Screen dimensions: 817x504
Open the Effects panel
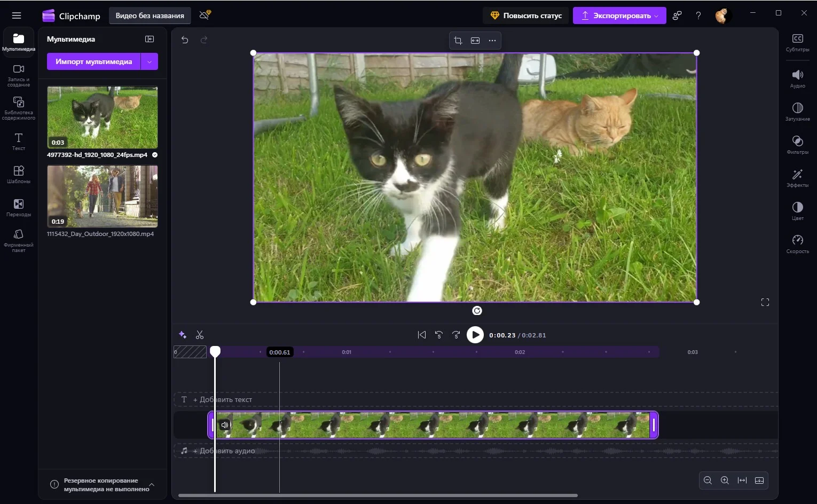(797, 177)
